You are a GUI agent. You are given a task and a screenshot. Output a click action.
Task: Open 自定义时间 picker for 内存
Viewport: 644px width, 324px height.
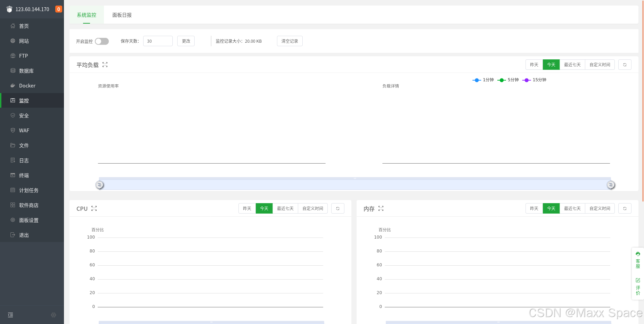tap(600, 208)
